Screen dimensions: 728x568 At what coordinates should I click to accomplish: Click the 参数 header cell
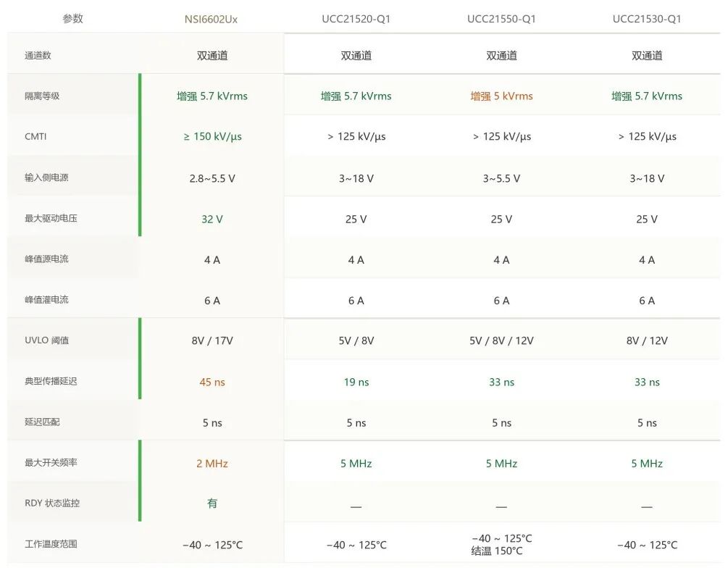pyautogui.click(x=73, y=19)
